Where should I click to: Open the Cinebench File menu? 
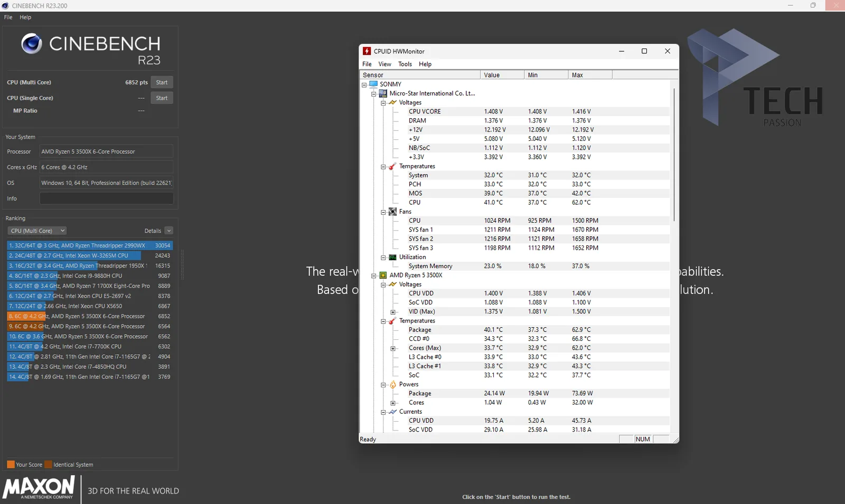(x=8, y=17)
